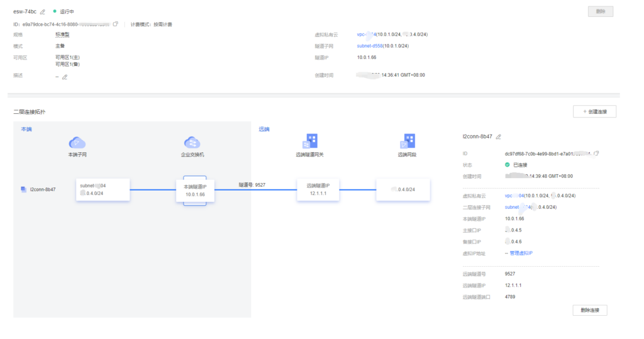Copy the layer-2 connection ID
The height and width of the screenshot is (339, 644).
(596, 153)
